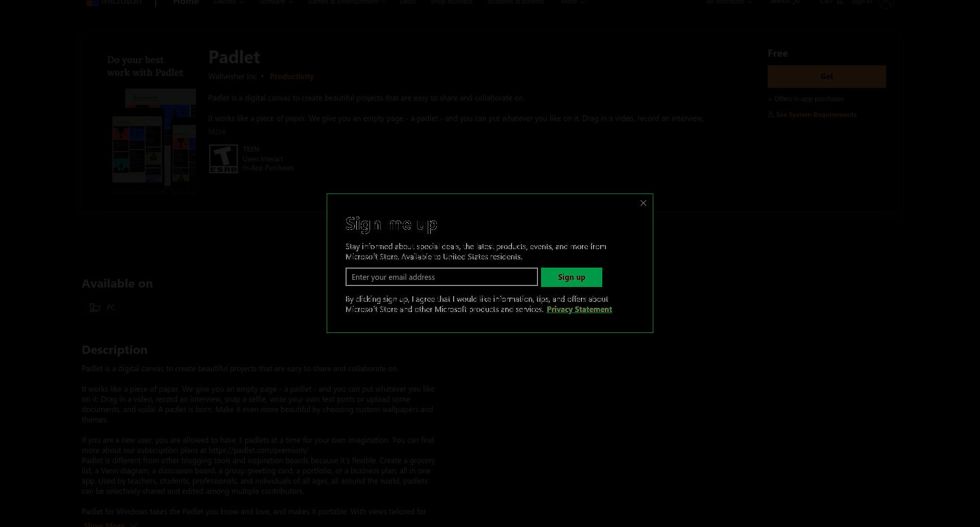The width and height of the screenshot is (980, 527).
Task: Click the ESRB Teen rating icon
Action: point(223,159)
